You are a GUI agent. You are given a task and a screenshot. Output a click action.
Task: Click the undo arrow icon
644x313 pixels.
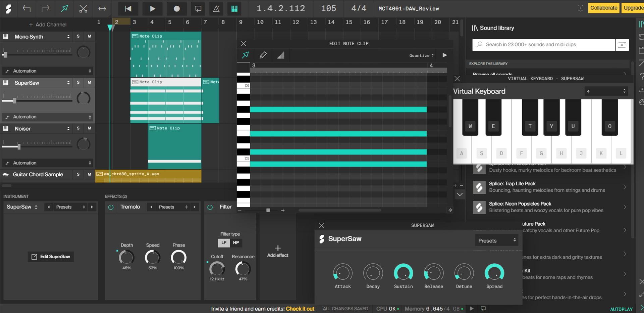coord(26,8)
